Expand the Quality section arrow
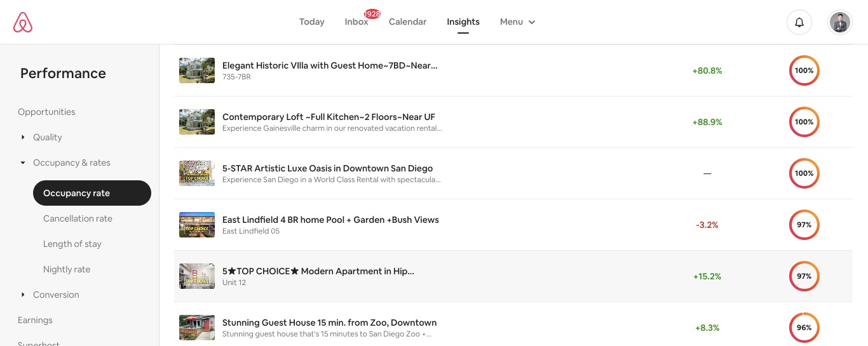This screenshot has height=346, width=868. pyautogui.click(x=23, y=137)
